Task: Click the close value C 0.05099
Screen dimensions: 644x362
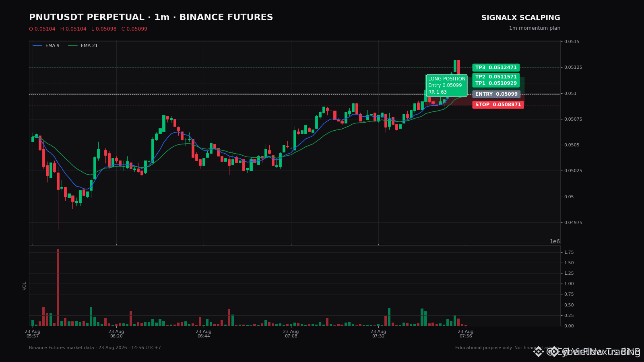Action: (134, 29)
